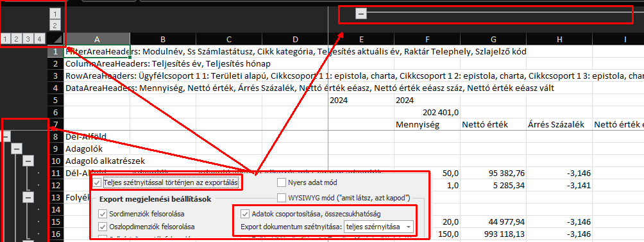Click row outline level 1 button
This screenshot has height=242, width=644.
coord(5,39)
